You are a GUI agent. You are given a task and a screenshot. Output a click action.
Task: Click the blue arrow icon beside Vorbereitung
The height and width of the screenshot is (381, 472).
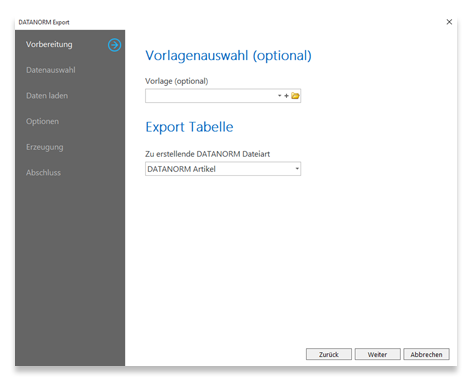114,45
